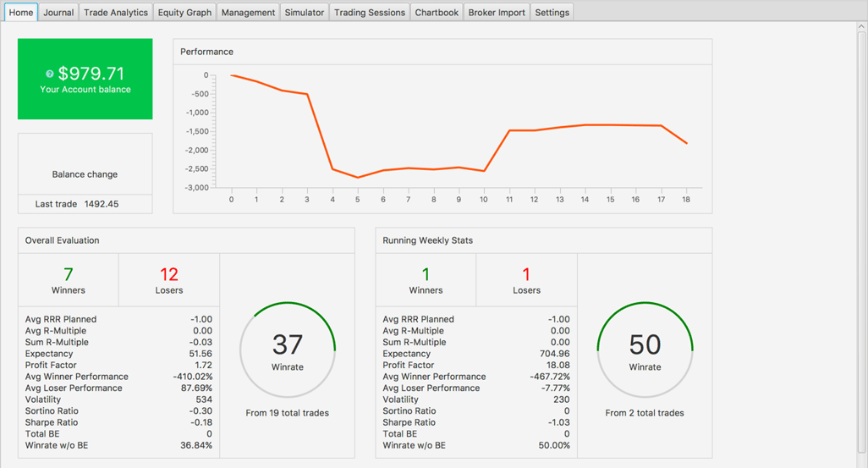The width and height of the screenshot is (868, 468).
Task: Click the Running Weekly Stats losers count
Action: click(x=526, y=275)
